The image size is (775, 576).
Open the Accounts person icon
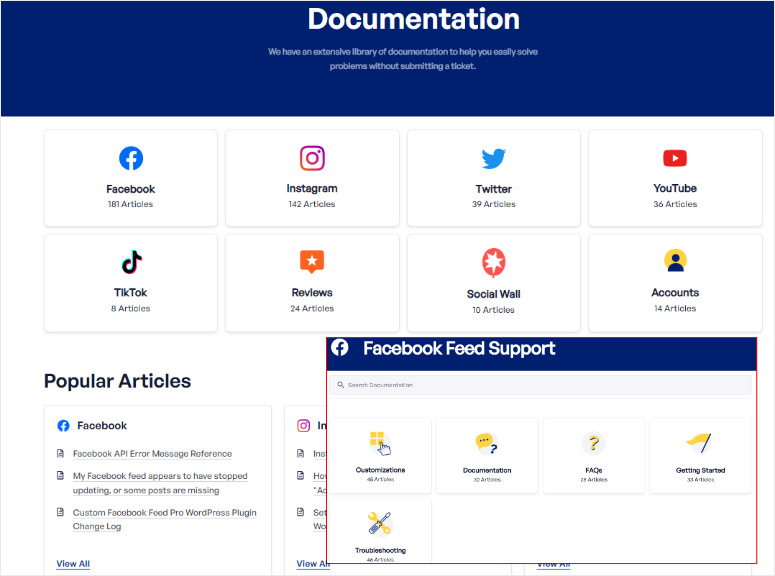coord(675,261)
